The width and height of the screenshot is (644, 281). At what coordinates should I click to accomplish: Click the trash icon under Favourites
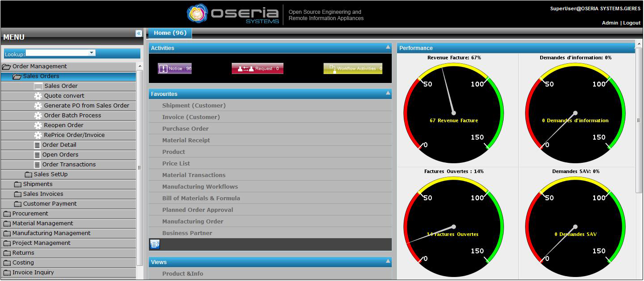click(x=155, y=244)
